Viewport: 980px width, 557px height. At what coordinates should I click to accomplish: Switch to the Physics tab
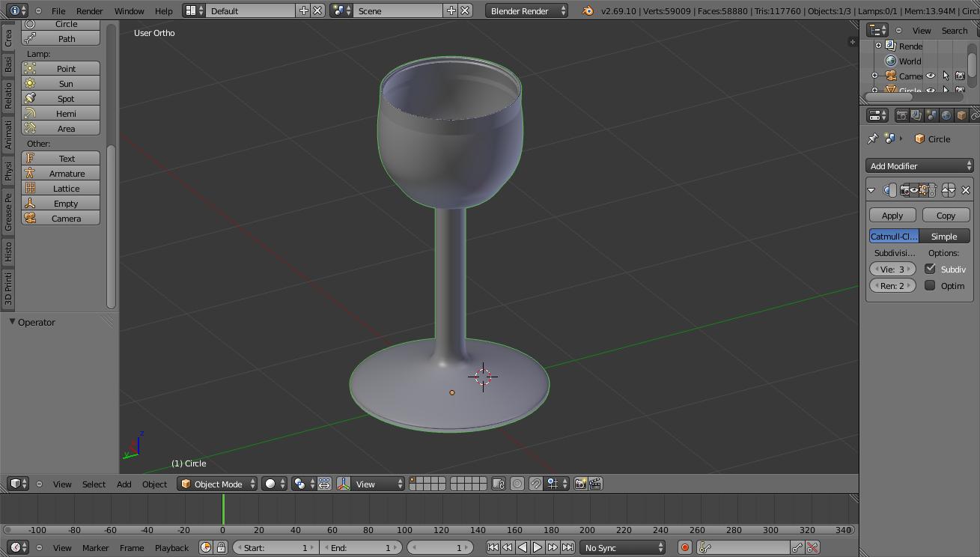(8, 171)
